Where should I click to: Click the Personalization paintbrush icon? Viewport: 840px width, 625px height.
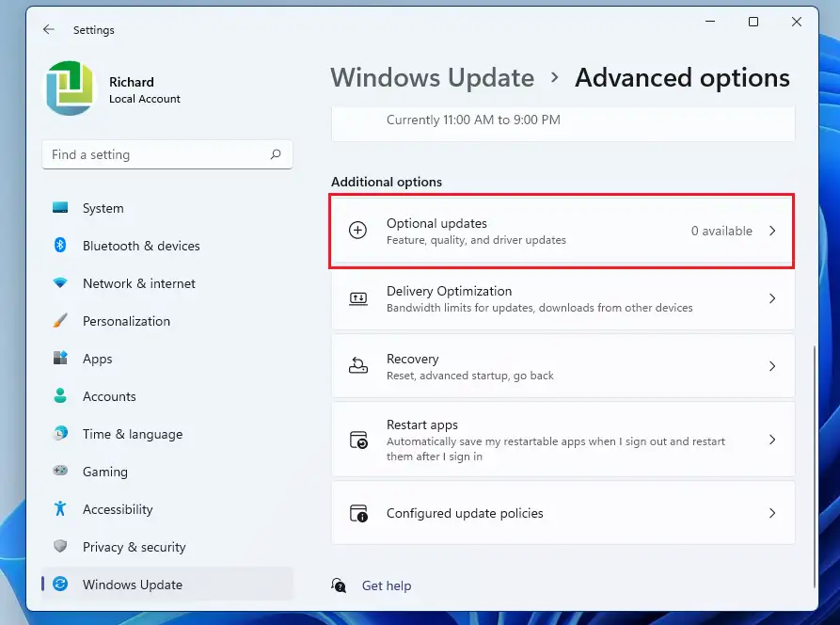point(60,321)
